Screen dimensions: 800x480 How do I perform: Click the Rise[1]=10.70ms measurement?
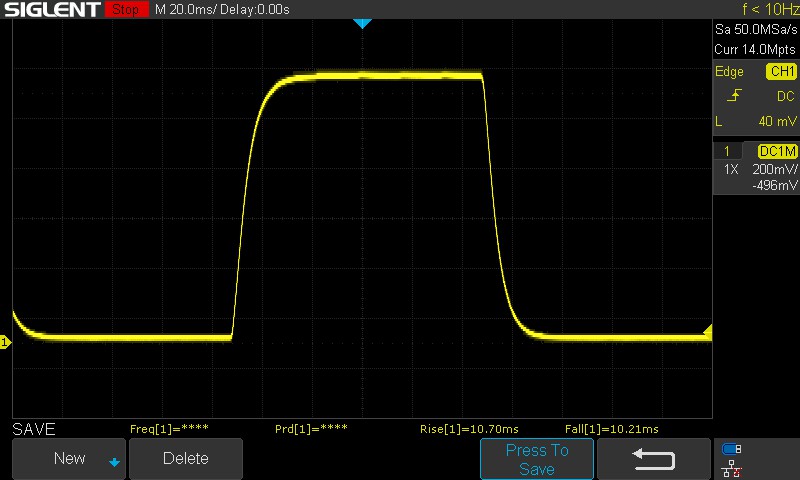click(x=469, y=429)
